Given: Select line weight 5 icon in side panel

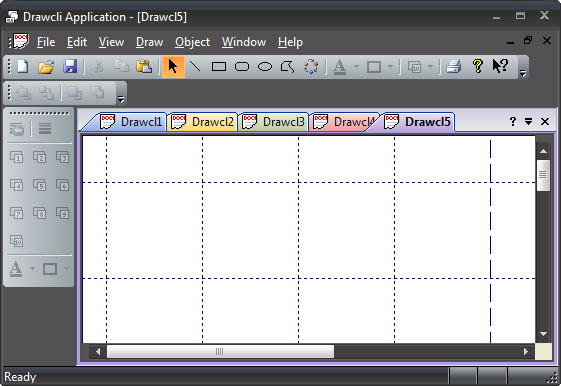Looking at the screenshot, I should point(39,185).
